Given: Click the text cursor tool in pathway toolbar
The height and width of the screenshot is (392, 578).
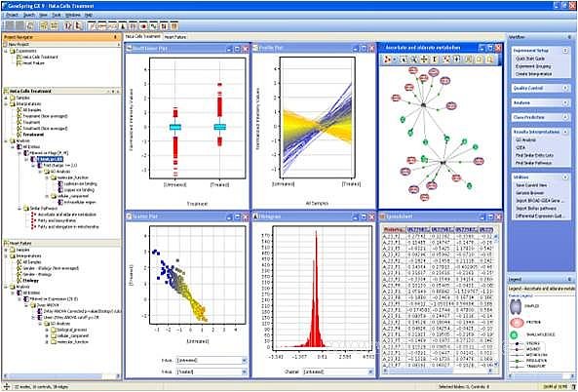Looking at the screenshot, I should (435, 59).
